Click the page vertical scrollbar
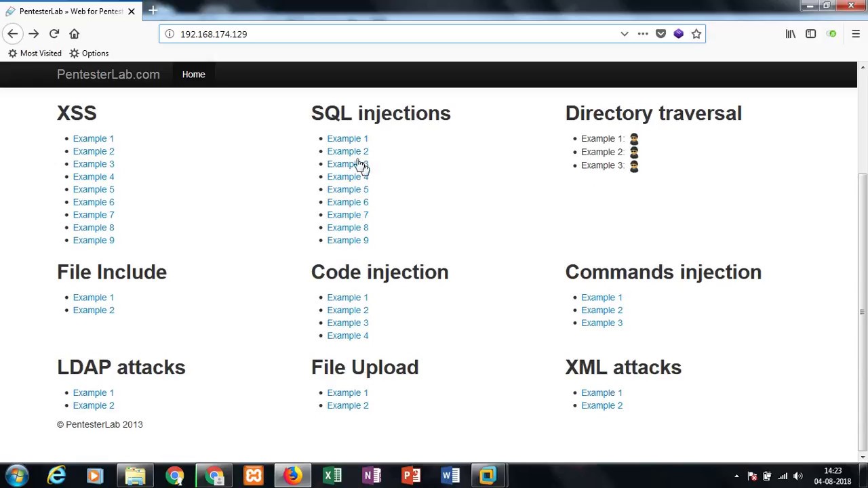Image resolution: width=868 pixels, height=488 pixels. 863,312
